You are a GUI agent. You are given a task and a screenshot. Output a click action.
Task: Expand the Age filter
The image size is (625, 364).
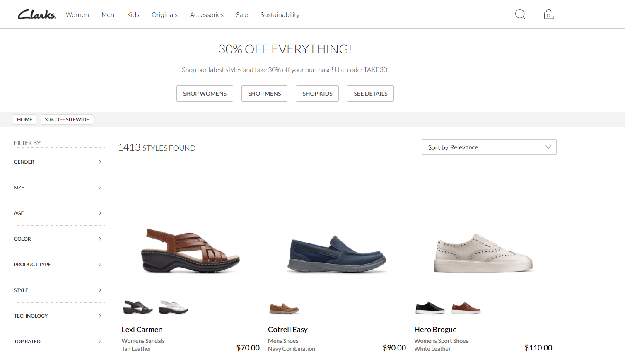click(x=60, y=213)
